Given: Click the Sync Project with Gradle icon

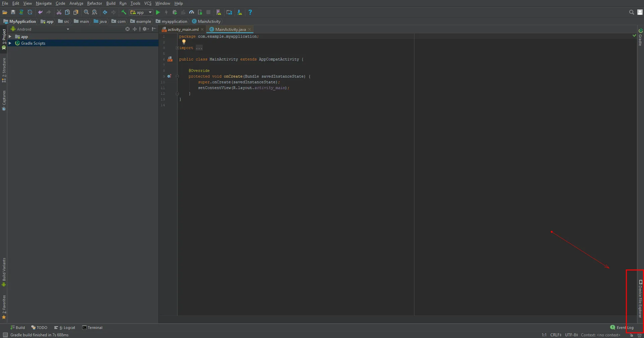Looking at the screenshot, I should pos(21,12).
